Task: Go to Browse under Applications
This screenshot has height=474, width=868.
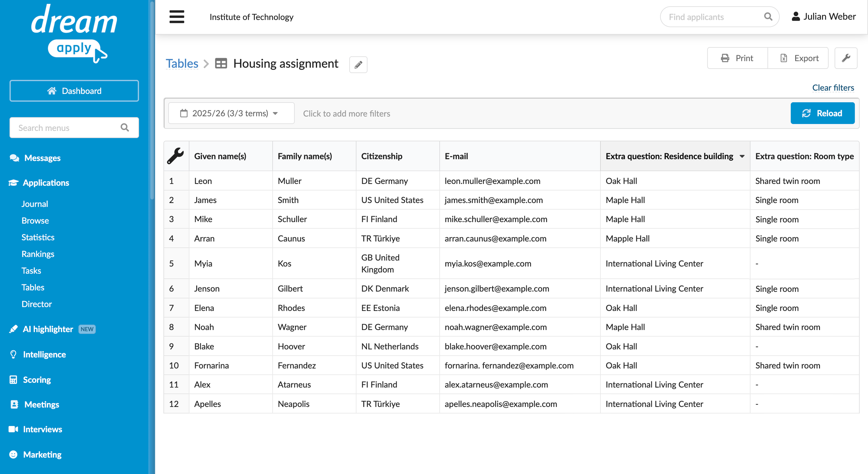Action: pyautogui.click(x=35, y=221)
